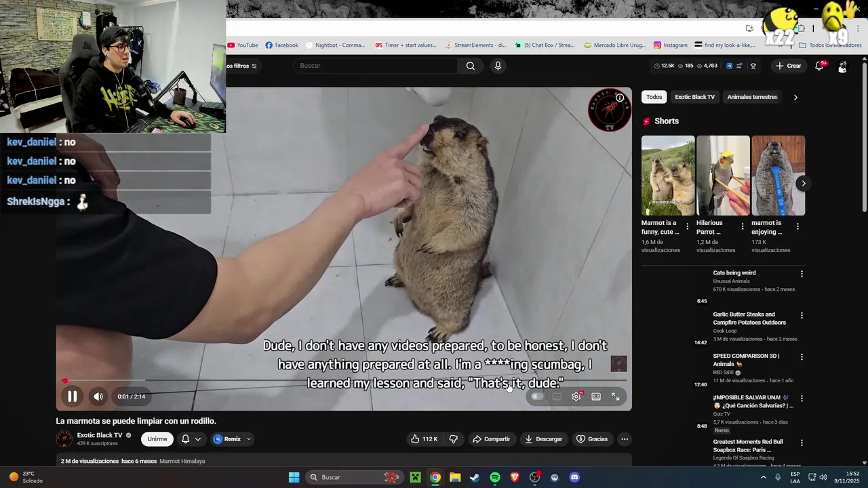Open the 'marmot is enjoying' short thumbnail
Viewport: 868px width, 488px height.
pyautogui.click(x=778, y=176)
